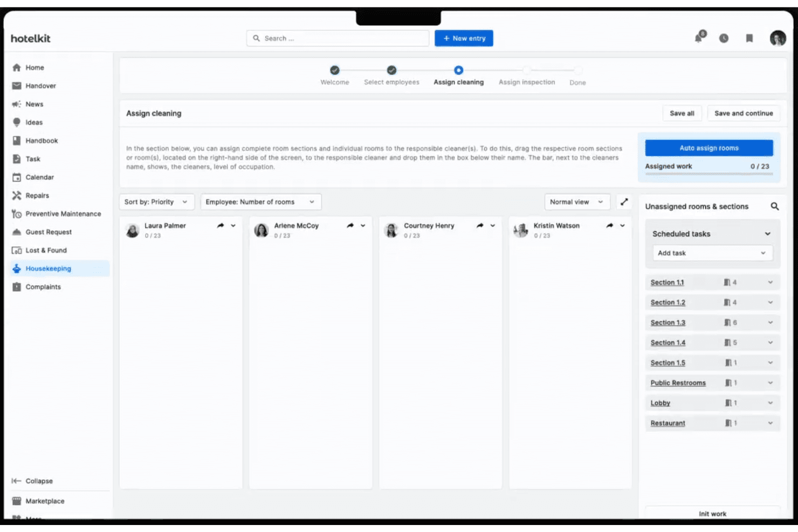This screenshot has height=532, width=798.
Task: Click the Guest Request bell icon
Action: tap(17, 232)
